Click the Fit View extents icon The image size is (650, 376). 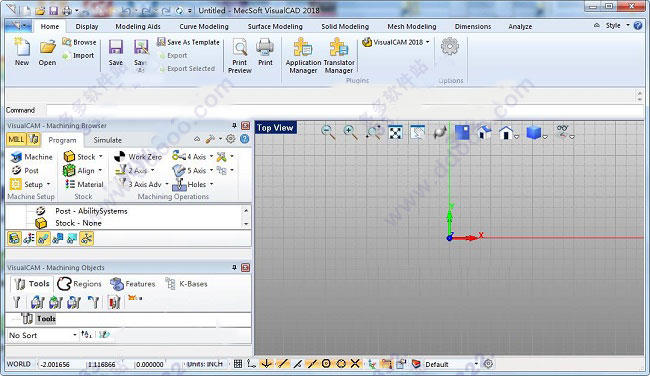[x=395, y=132]
